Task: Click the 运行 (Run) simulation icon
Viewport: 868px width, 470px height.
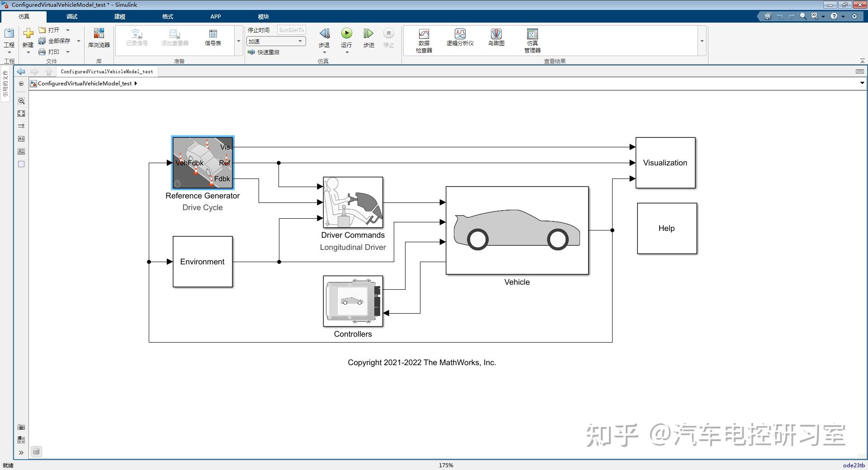Action: (x=346, y=33)
